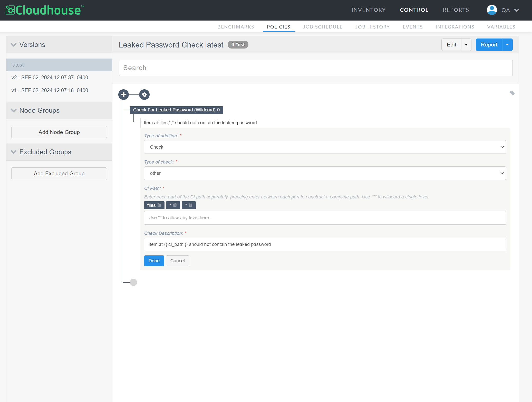Switch to the Benchmarks tab
Screen dimensions: 532x402
pos(236,27)
